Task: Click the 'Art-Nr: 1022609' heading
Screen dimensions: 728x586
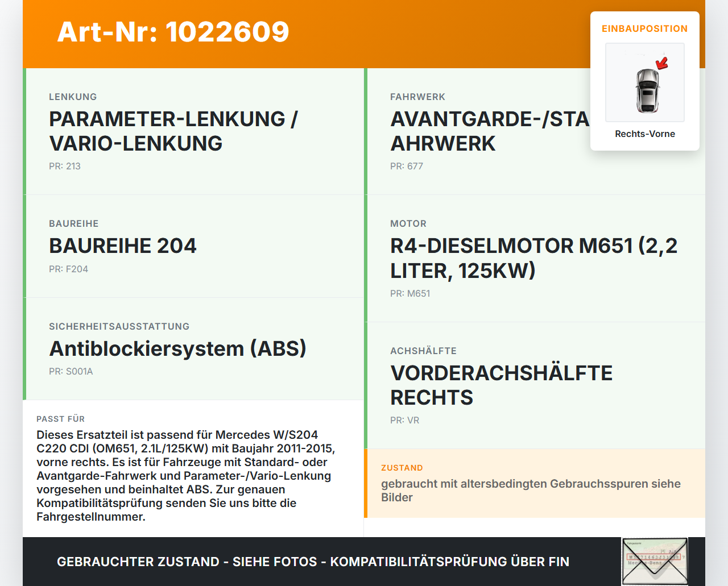Action: (173, 32)
